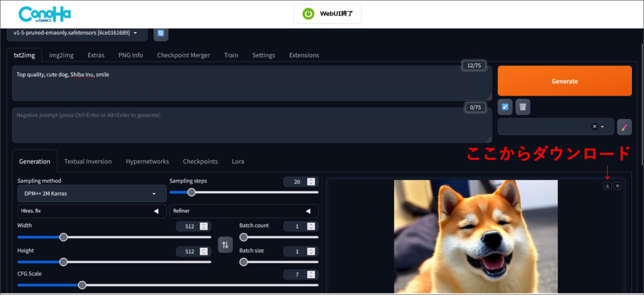Clear the styles selection with X
Screen dimensions: 644x295
pyautogui.click(x=594, y=127)
